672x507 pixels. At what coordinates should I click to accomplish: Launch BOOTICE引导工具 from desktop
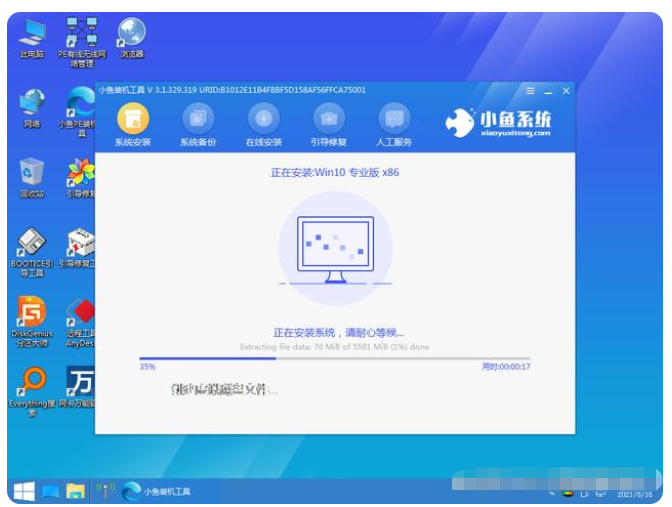[x=32, y=245]
